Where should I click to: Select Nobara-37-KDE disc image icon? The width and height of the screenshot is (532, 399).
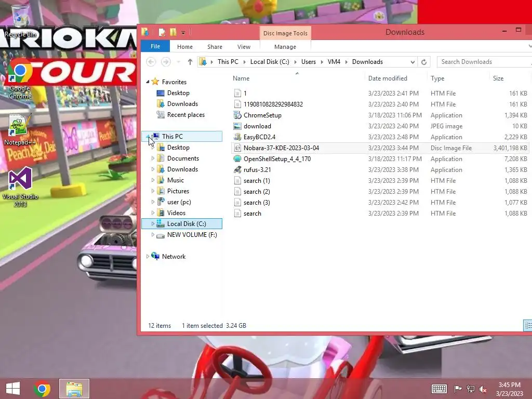(237, 148)
